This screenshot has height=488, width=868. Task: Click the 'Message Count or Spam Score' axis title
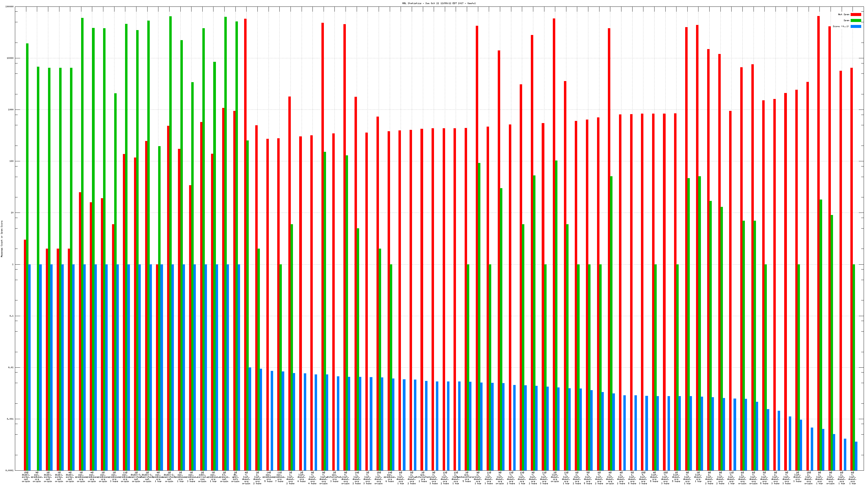click(2, 239)
